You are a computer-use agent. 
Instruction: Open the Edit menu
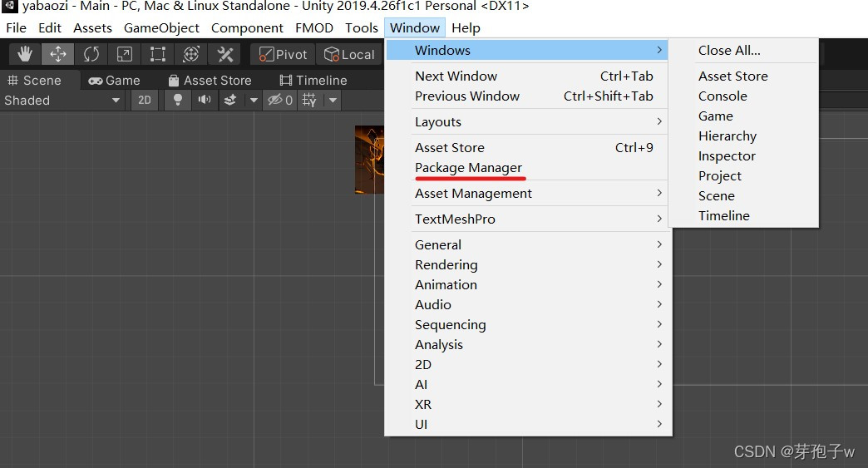pyautogui.click(x=50, y=27)
